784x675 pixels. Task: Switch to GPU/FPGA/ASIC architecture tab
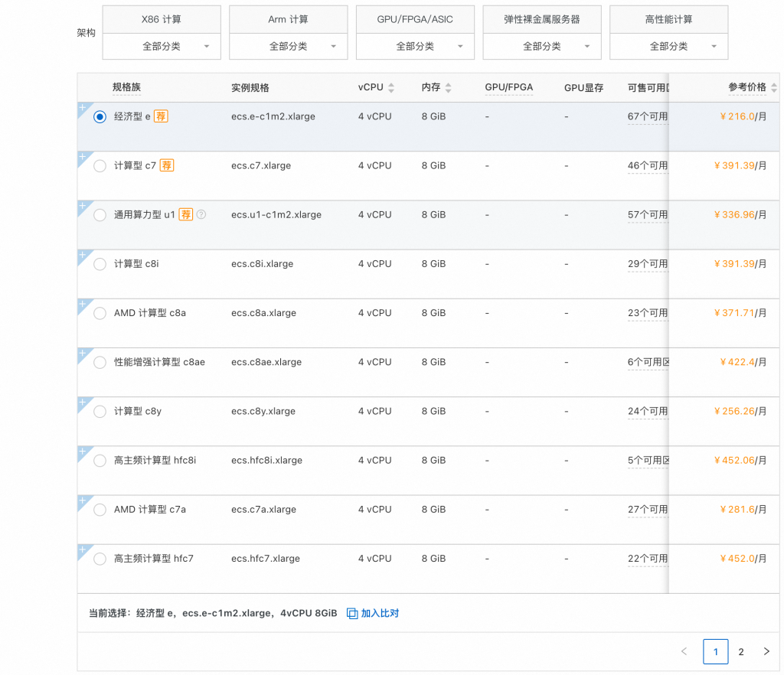pos(415,19)
